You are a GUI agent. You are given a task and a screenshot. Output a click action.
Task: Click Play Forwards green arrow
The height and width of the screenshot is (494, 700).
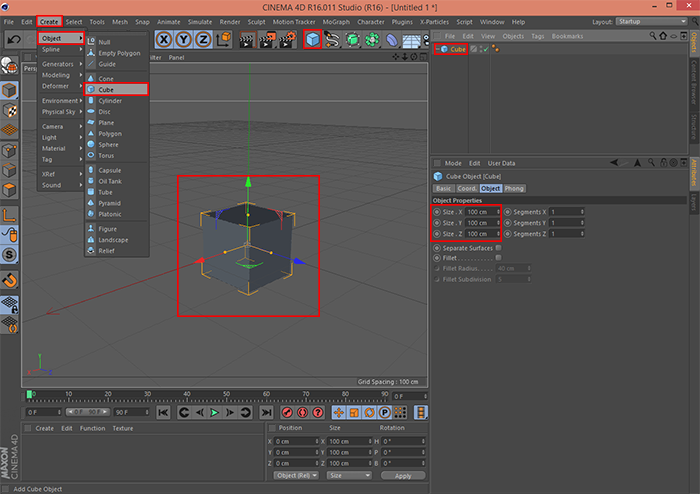click(x=215, y=413)
